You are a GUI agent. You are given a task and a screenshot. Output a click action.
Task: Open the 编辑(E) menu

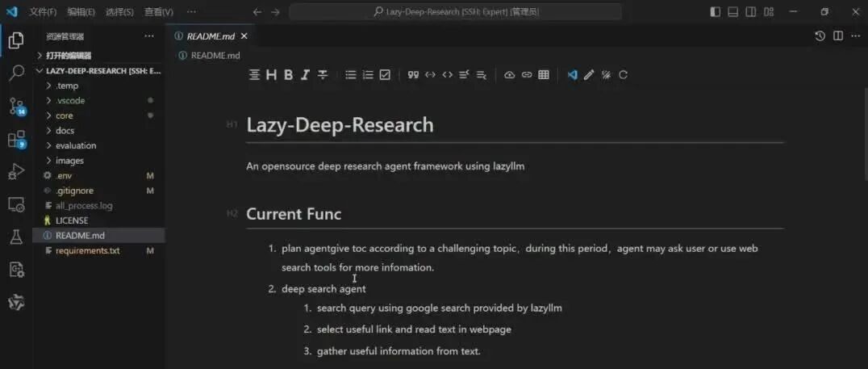[81, 11]
